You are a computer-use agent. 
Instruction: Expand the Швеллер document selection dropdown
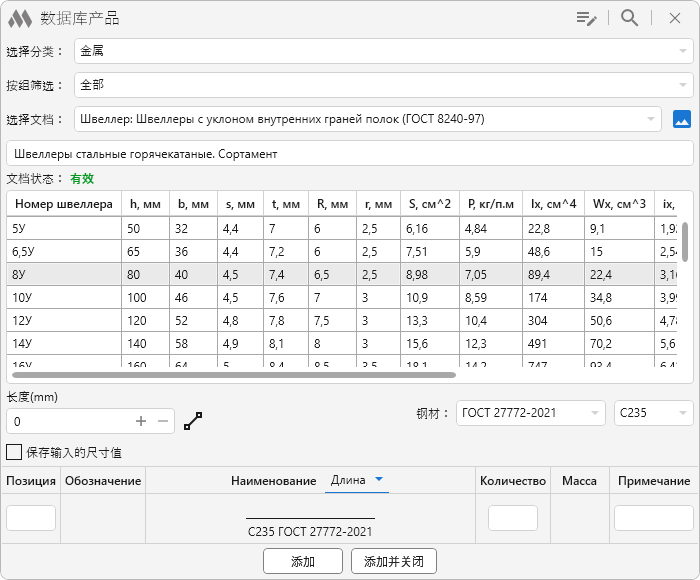pyautogui.click(x=652, y=119)
